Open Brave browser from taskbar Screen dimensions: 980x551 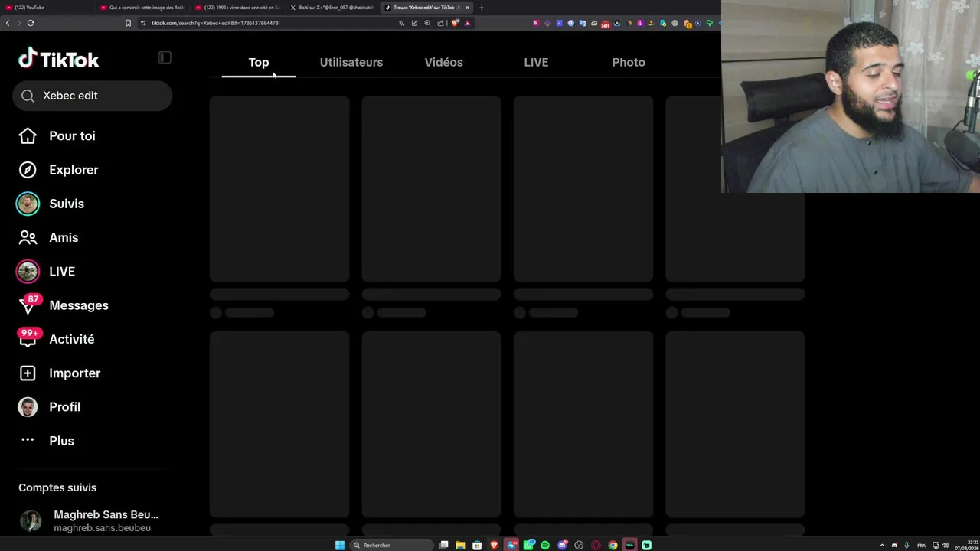click(x=494, y=545)
